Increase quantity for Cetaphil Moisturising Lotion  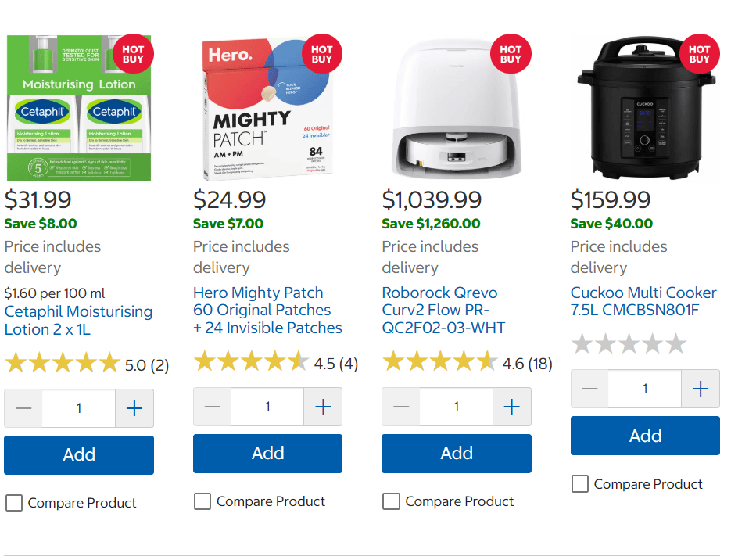tap(134, 408)
